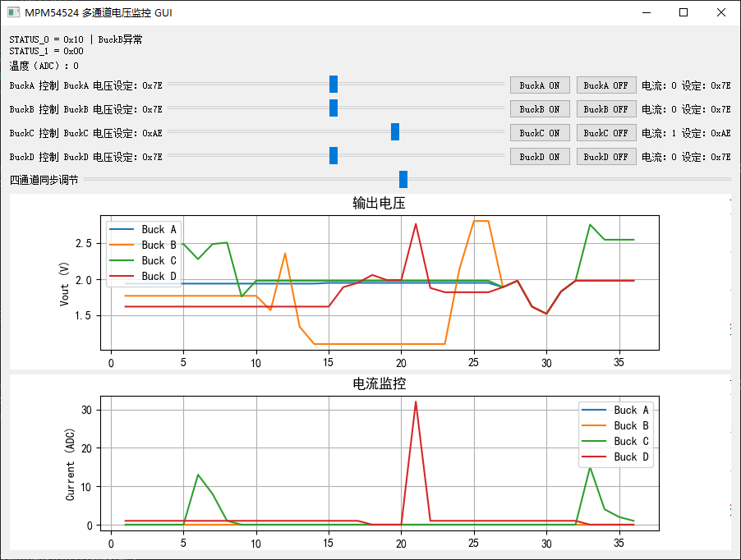This screenshot has width=741, height=560.
Task: Click the BuckB ON button
Action: pyautogui.click(x=540, y=108)
